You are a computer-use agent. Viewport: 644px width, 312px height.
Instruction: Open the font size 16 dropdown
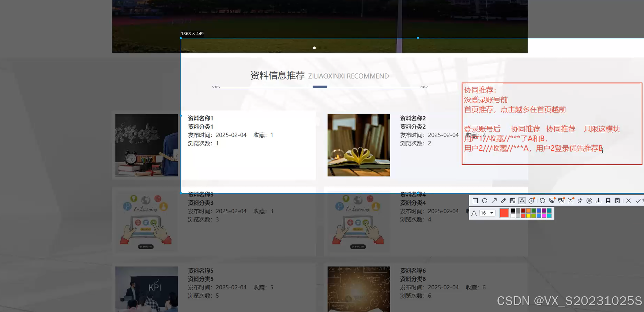tap(487, 213)
